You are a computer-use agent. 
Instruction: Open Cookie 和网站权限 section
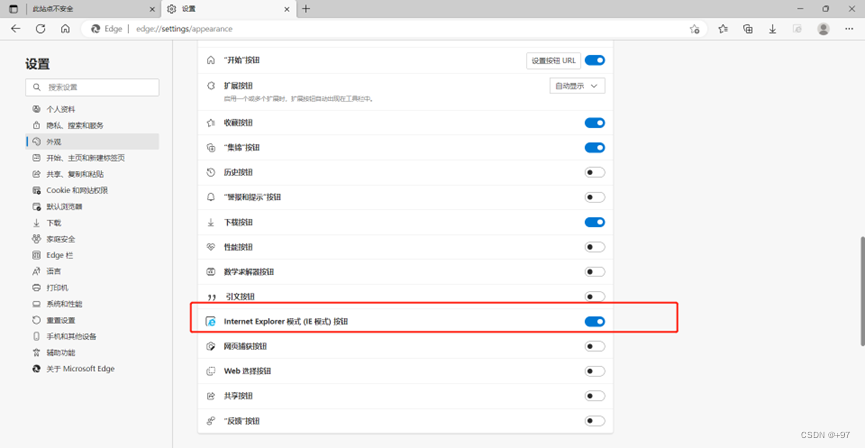[x=92, y=190]
